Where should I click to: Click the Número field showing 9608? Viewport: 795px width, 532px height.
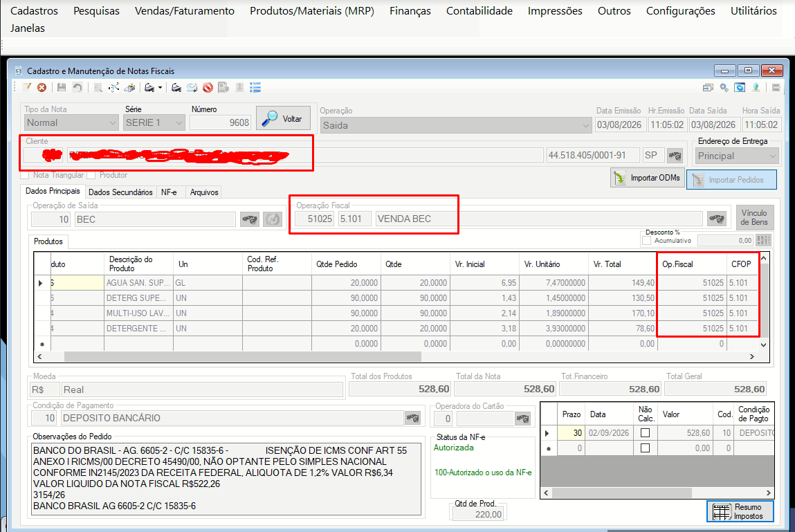point(221,122)
